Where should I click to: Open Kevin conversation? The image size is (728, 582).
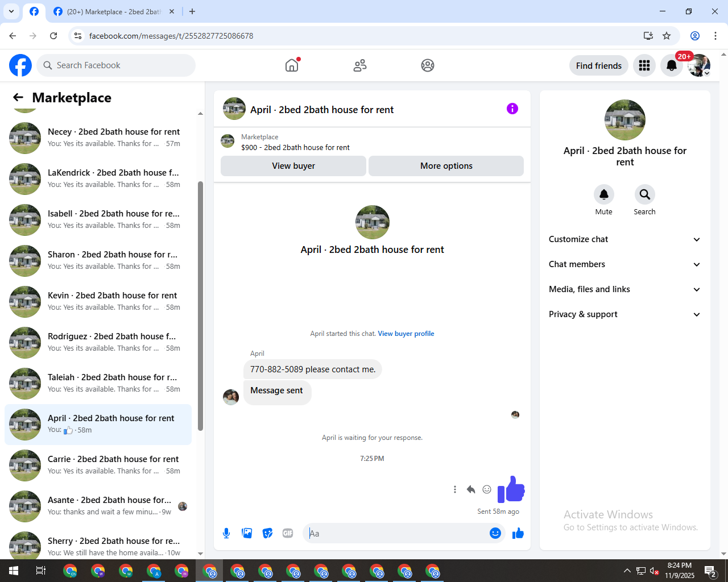[x=98, y=301]
